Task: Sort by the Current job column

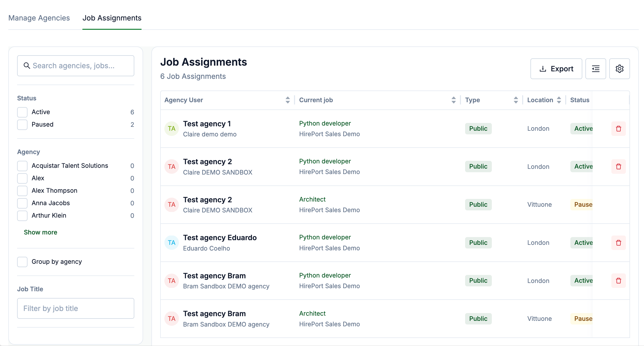Action: tap(453, 100)
